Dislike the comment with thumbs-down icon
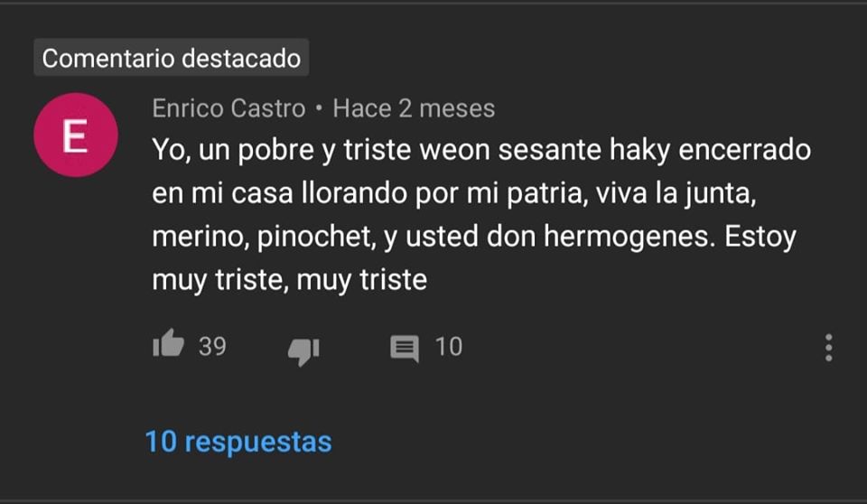The width and height of the screenshot is (867, 504). pyautogui.click(x=303, y=350)
